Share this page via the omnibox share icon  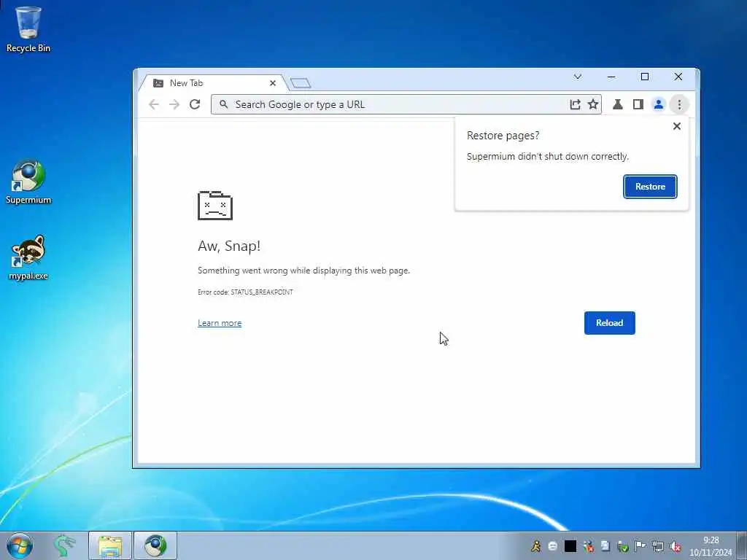(x=575, y=104)
